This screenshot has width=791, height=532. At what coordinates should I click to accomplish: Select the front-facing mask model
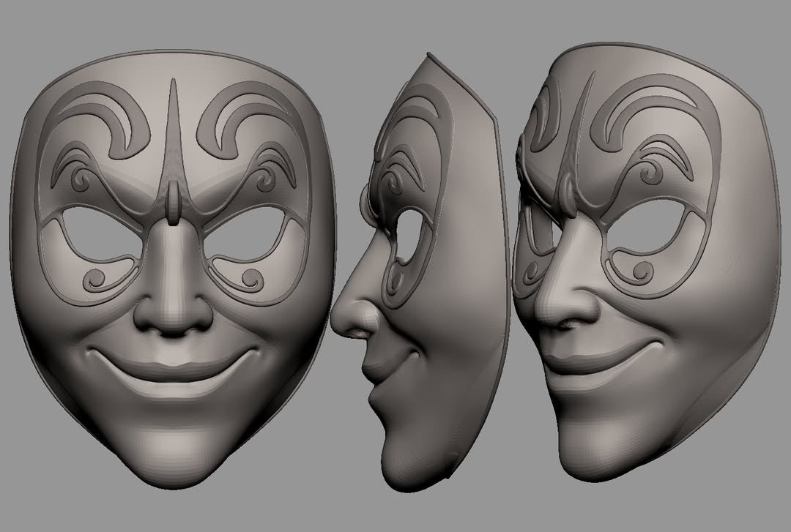(x=173, y=270)
